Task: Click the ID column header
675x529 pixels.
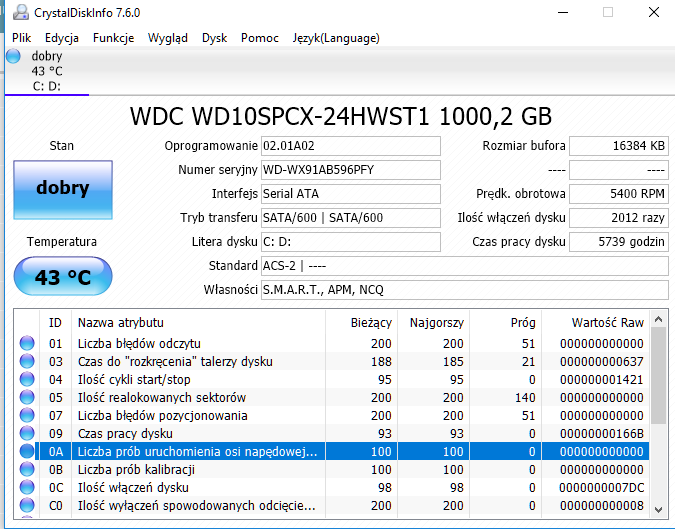Action: click(55, 322)
